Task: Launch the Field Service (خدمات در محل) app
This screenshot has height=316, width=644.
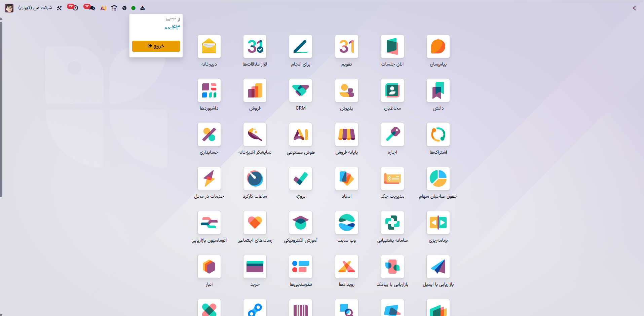Action: coord(209,179)
